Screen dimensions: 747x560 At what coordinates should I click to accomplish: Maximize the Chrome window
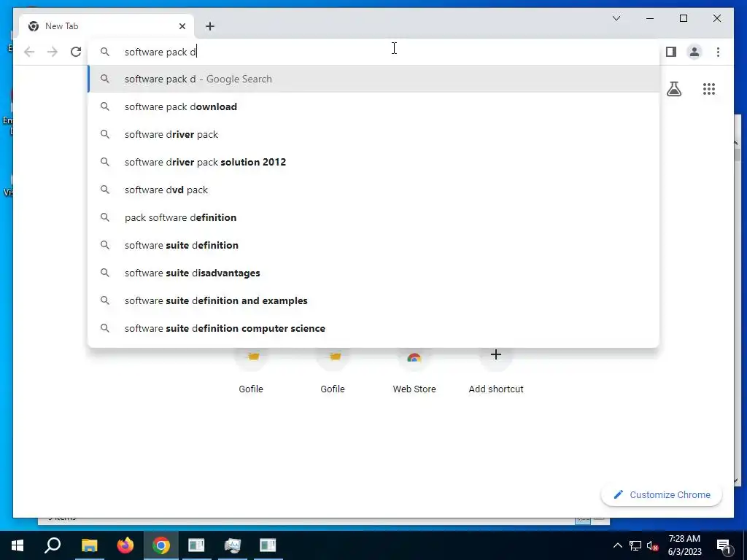683,18
